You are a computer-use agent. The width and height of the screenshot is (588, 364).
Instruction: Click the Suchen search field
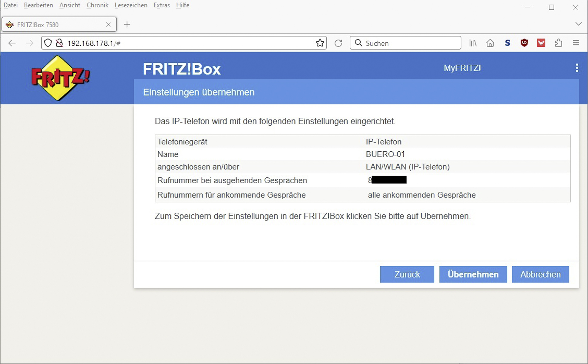(x=405, y=43)
